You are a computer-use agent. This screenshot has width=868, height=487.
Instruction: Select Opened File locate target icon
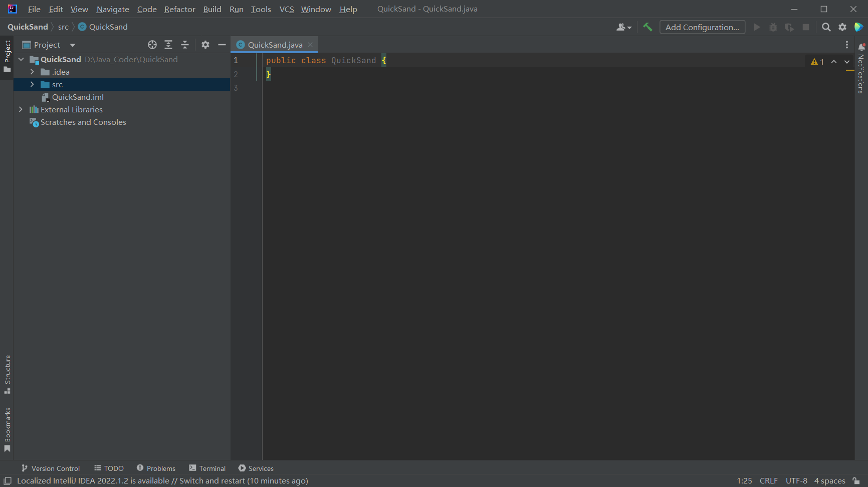coord(152,45)
